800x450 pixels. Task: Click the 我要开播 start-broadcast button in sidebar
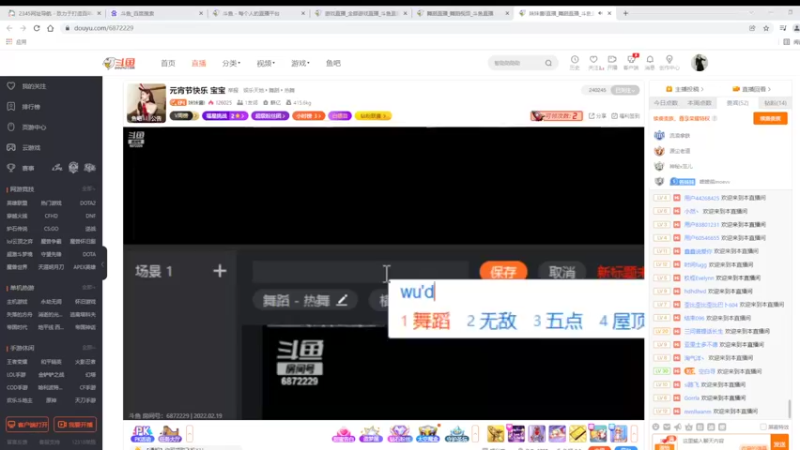75,424
